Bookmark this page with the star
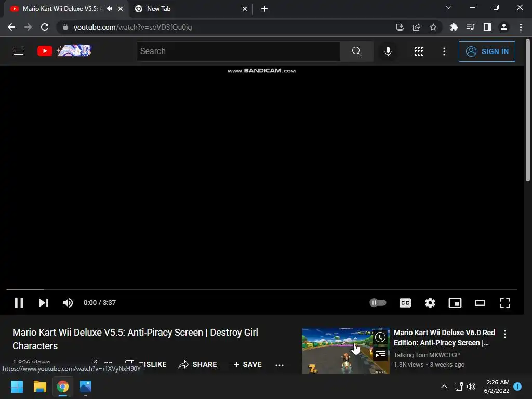Image resolution: width=532 pixels, height=399 pixels. point(433,27)
